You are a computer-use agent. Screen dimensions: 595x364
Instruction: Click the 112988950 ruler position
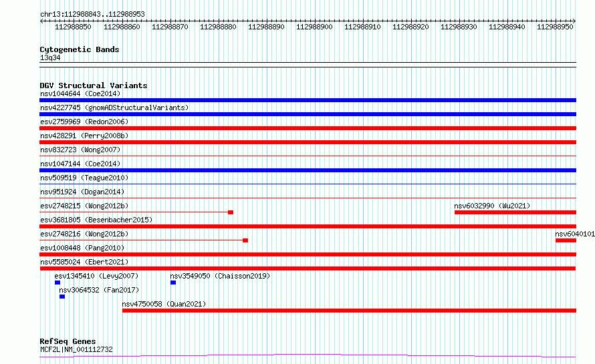555,27
